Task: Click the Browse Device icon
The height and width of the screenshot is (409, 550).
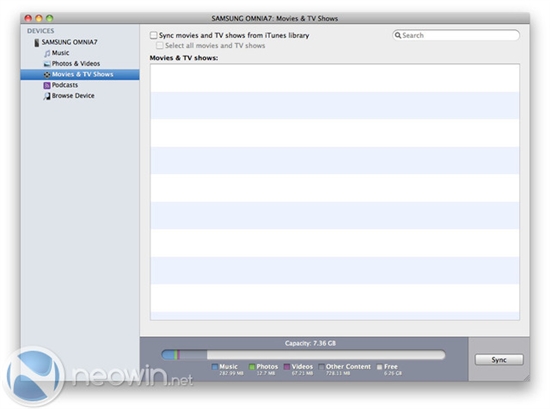Action: click(x=47, y=96)
